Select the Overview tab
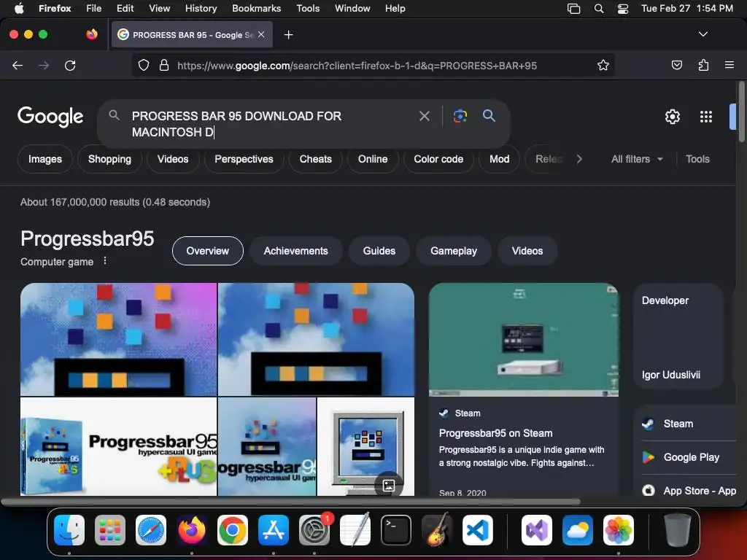Image resolution: width=747 pixels, height=560 pixels. 208,251
